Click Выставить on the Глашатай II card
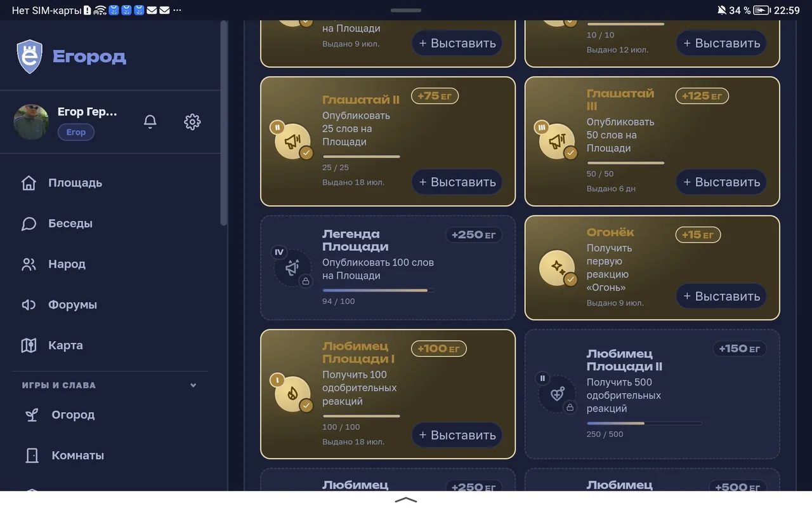Image resolution: width=812 pixels, height=508 pixels. 457,182
